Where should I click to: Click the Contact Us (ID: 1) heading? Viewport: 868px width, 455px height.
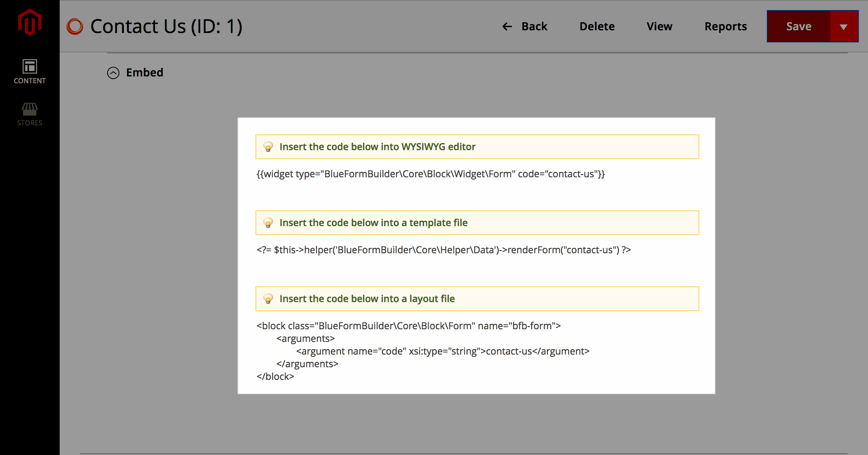click(166, 26)
